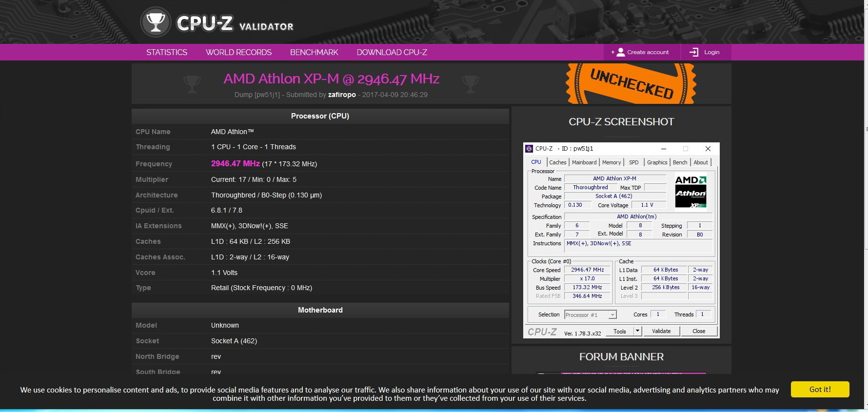Click the Validate button in CPU-Z window
868x412 pixels.
pos(661,331)
